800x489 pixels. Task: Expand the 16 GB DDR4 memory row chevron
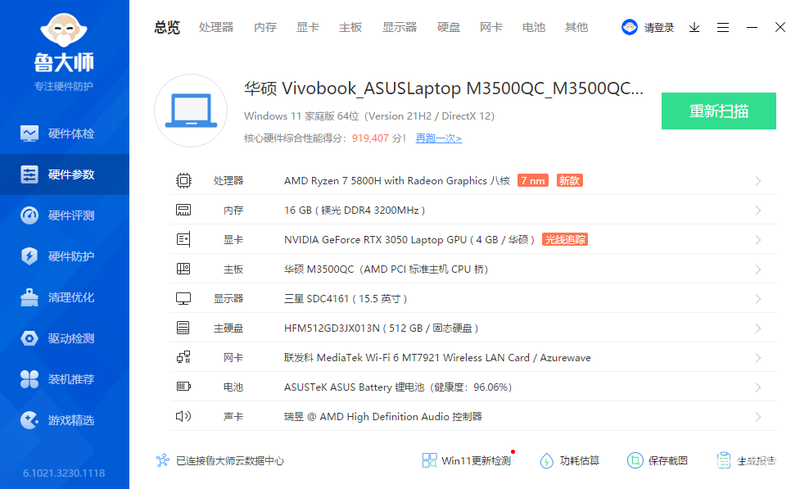point(758,210)
